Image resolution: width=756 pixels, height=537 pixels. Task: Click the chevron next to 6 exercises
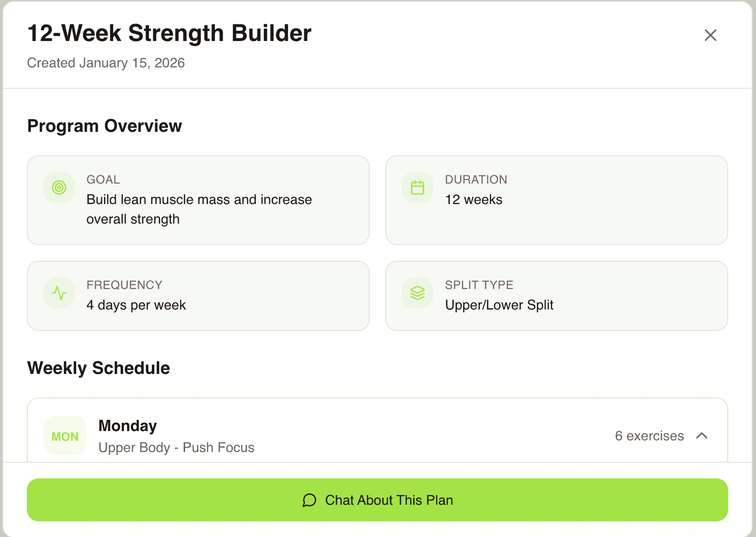[702, 435]
